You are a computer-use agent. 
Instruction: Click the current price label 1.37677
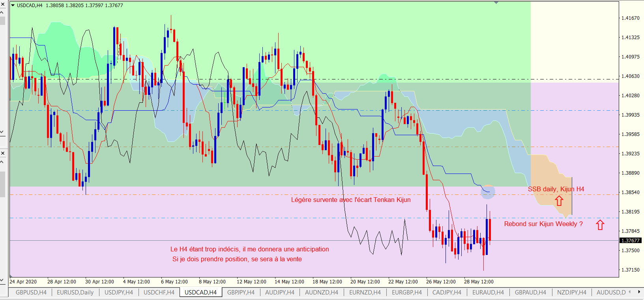point(630,240)
